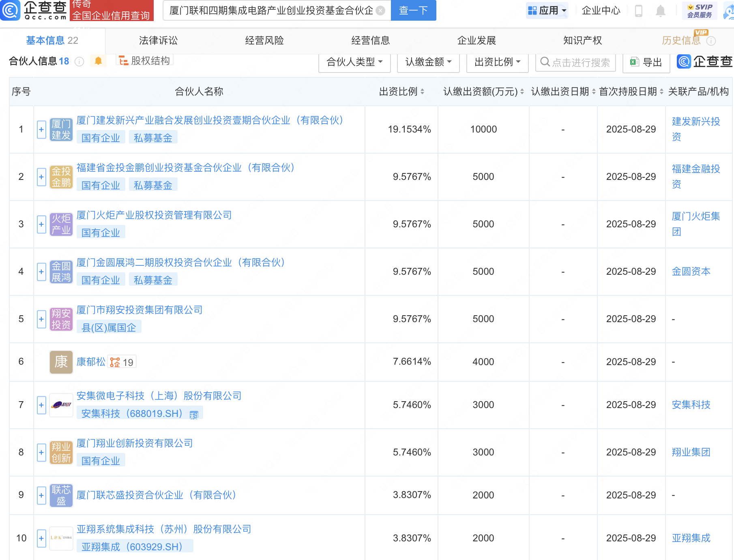The width and height of the screenshot is (734, 560).
Task: Open the 股权结构 equity structure view
Action: (145, 61)
